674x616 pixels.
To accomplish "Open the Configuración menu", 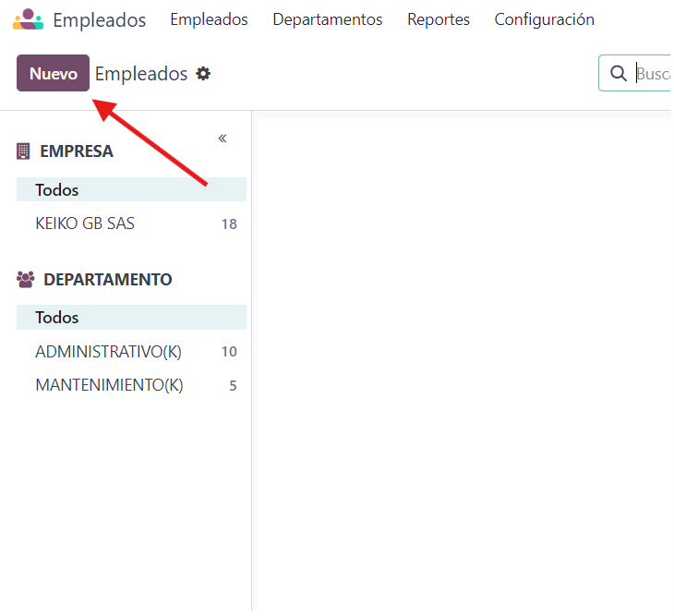I will 544,19.
